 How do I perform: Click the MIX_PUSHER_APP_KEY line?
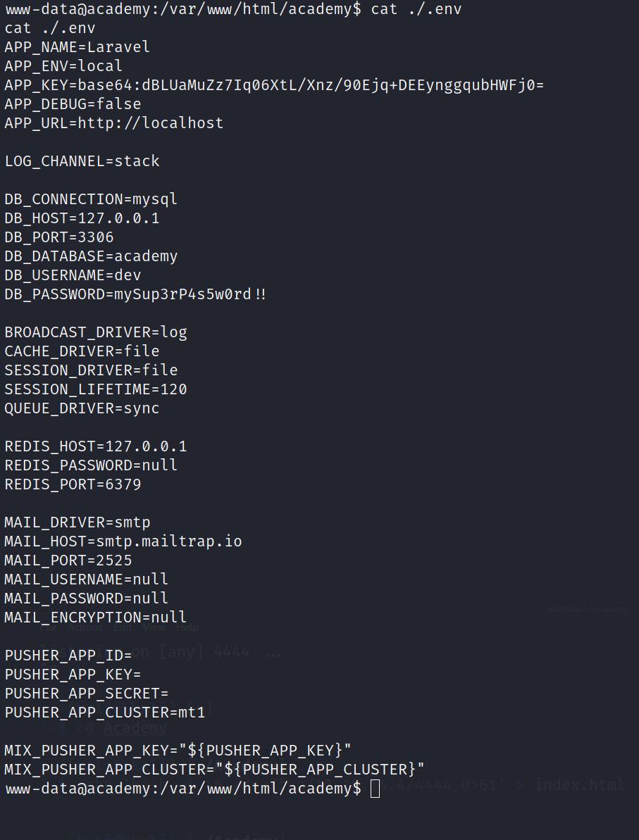(178, 751)
